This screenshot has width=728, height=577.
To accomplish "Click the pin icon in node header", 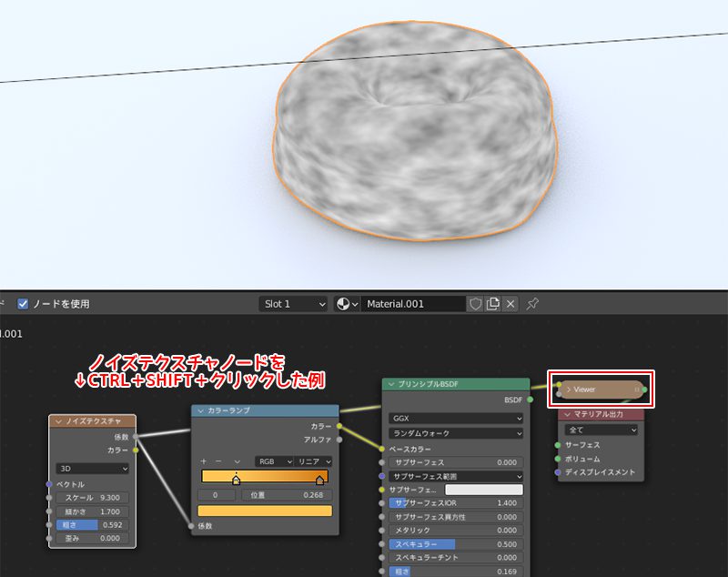I will [x=533, y=304].
